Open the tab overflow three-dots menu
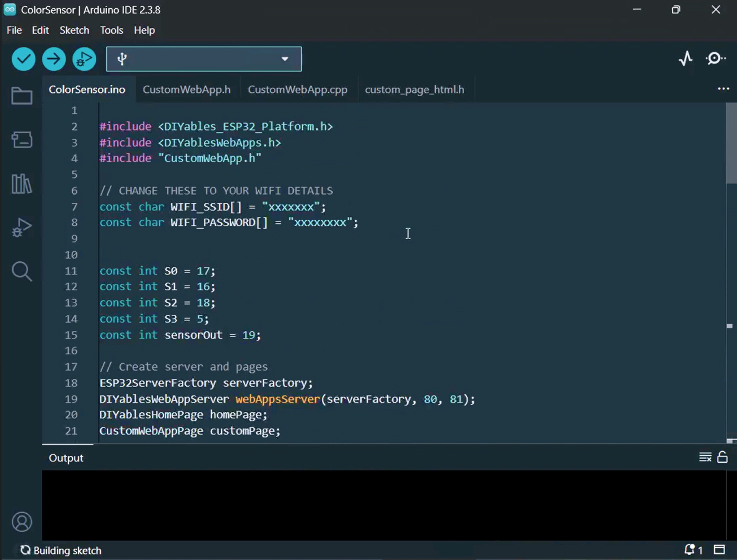The image size is (737, 560). pos(723,89)
